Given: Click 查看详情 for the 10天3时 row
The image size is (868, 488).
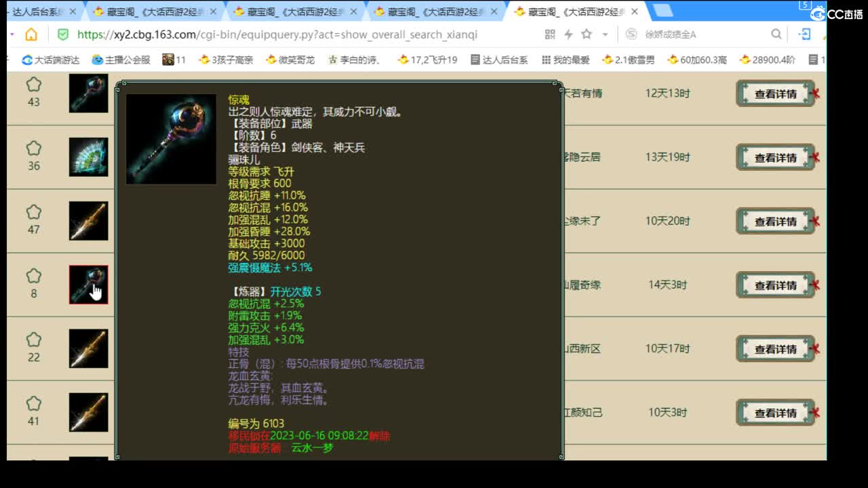Looking at the screenshot, I should coord(776,412).
